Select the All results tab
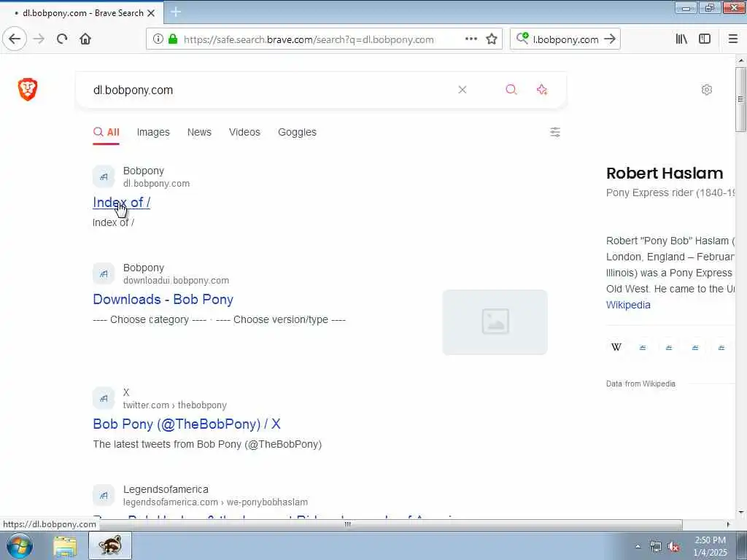 click(x=107, y=132)
